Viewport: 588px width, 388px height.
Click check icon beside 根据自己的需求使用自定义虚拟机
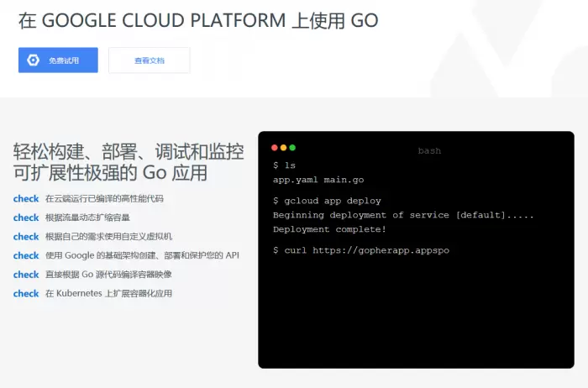(26, 237)
